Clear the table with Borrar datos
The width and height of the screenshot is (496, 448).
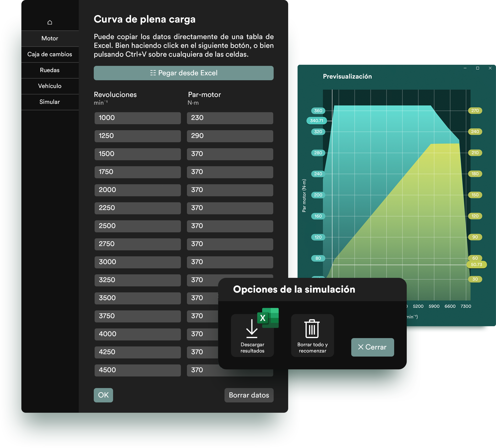coord(249,395)
